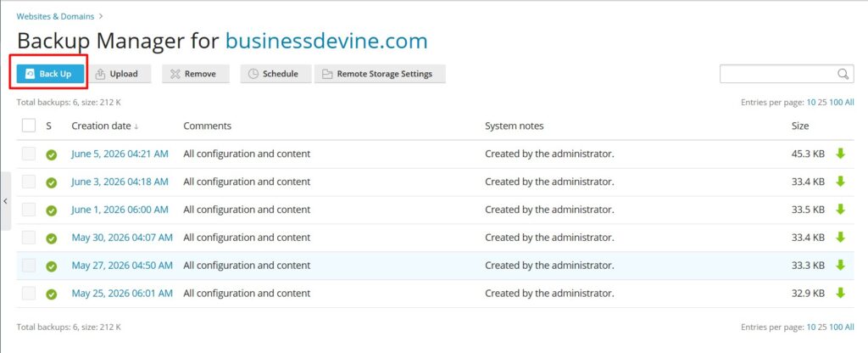Check the June 5, 2026 backup checkbox
Image resolution: width=868 pixels, height=353 pixels.
29,154
